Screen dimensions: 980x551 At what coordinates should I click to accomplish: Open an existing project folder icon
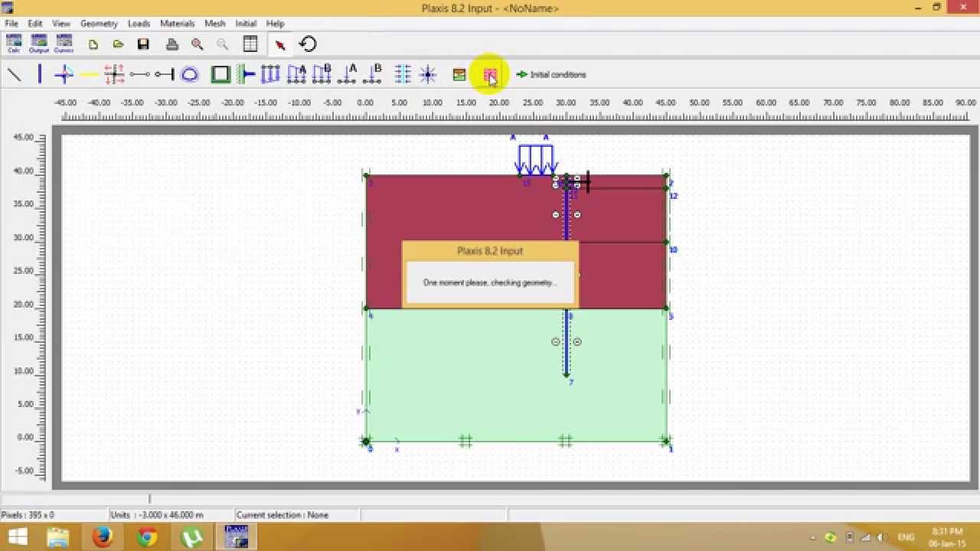point(118,44)
